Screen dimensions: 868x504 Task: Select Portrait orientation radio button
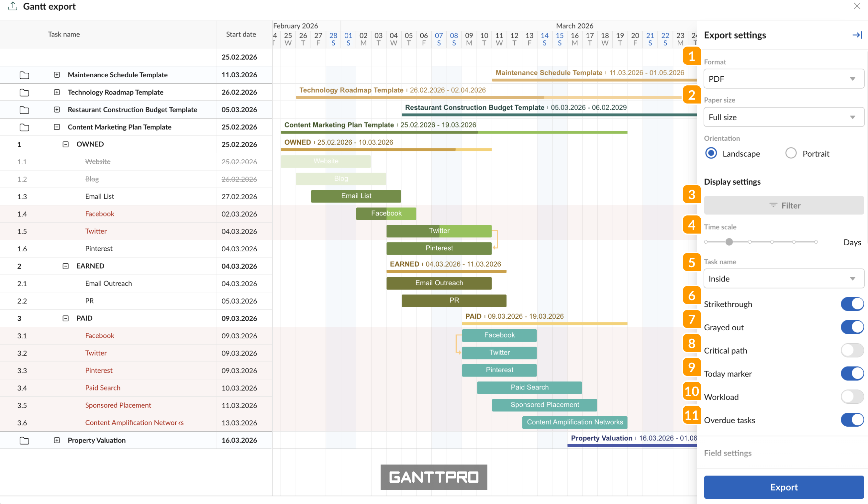pyautogui.click(x=791, y=153)
